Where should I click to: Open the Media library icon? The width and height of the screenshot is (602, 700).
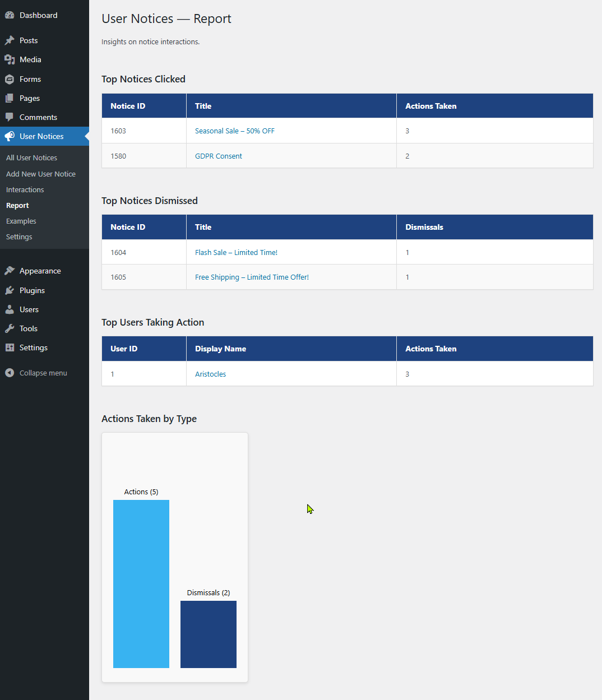click(x=10, y=59)
